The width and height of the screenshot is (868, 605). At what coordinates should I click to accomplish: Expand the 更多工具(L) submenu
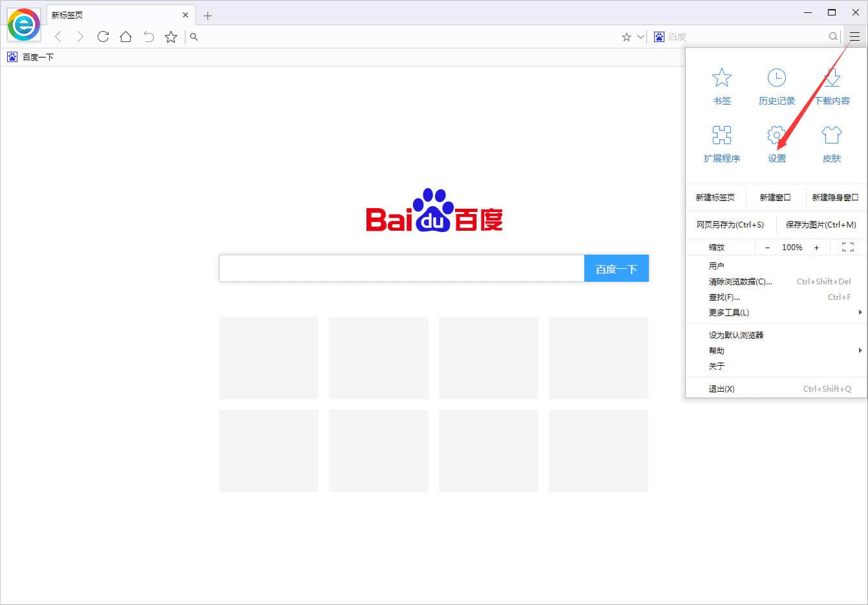tap(776, 312)
